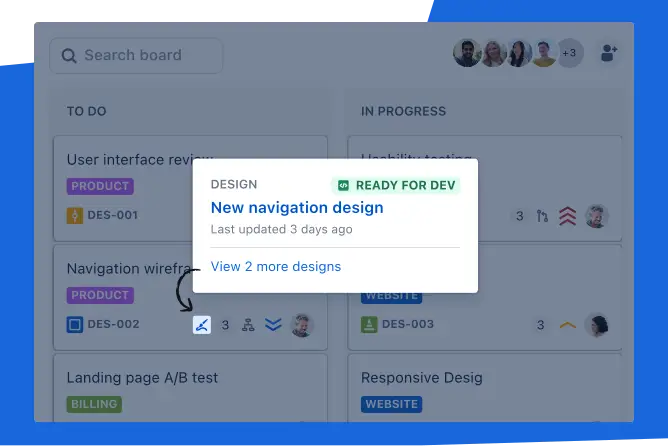Open the Responsive Desig card title
This screenshot has width=668, height=446.
coord(422,377)
